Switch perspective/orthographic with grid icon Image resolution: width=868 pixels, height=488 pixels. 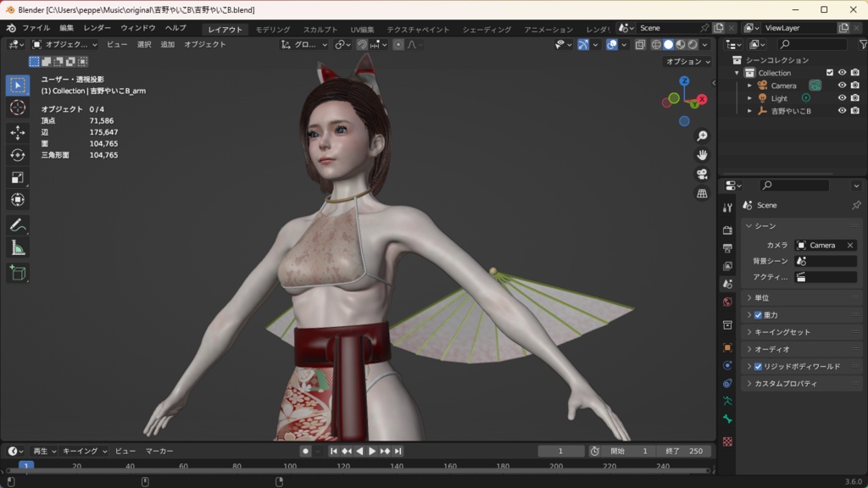point(702,194)
